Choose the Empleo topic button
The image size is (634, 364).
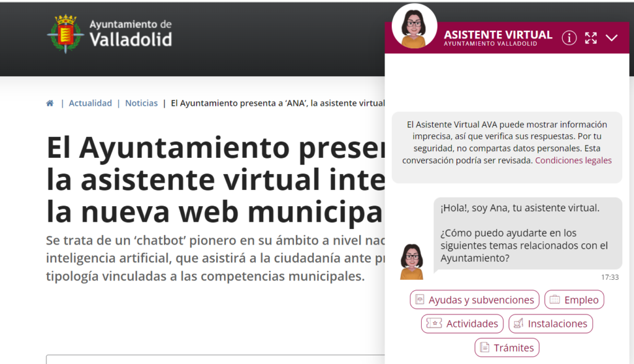[574, 300]
